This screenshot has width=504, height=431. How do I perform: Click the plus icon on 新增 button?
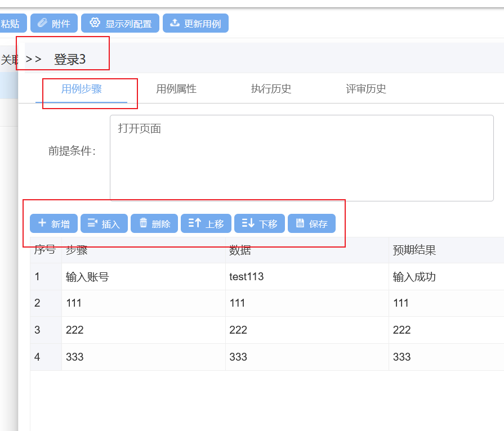pyautogui.click(x=42, y=223)
